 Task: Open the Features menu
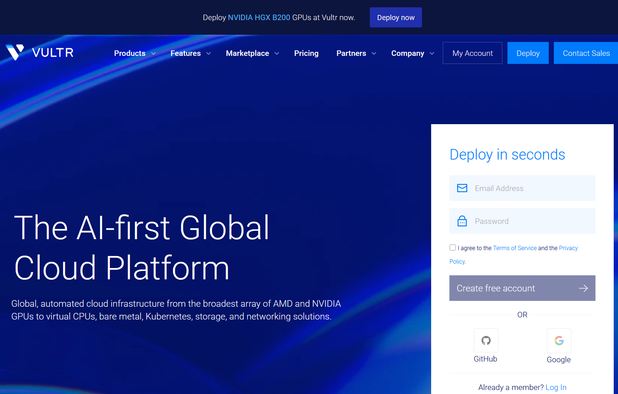(x=186, y=53)
